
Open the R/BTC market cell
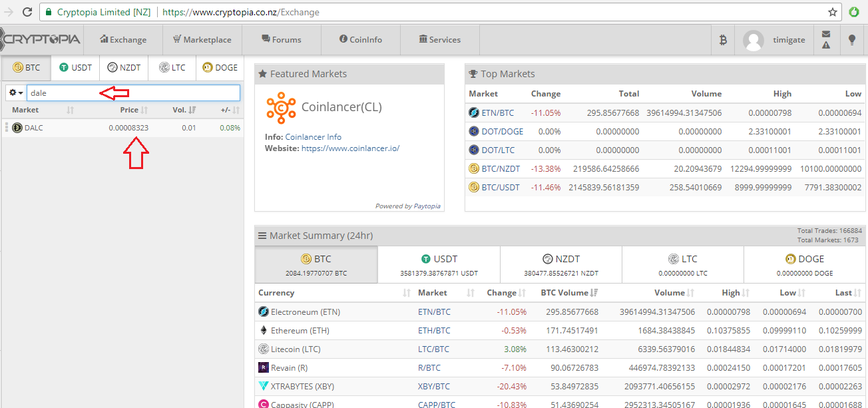[x=429, y=368]
